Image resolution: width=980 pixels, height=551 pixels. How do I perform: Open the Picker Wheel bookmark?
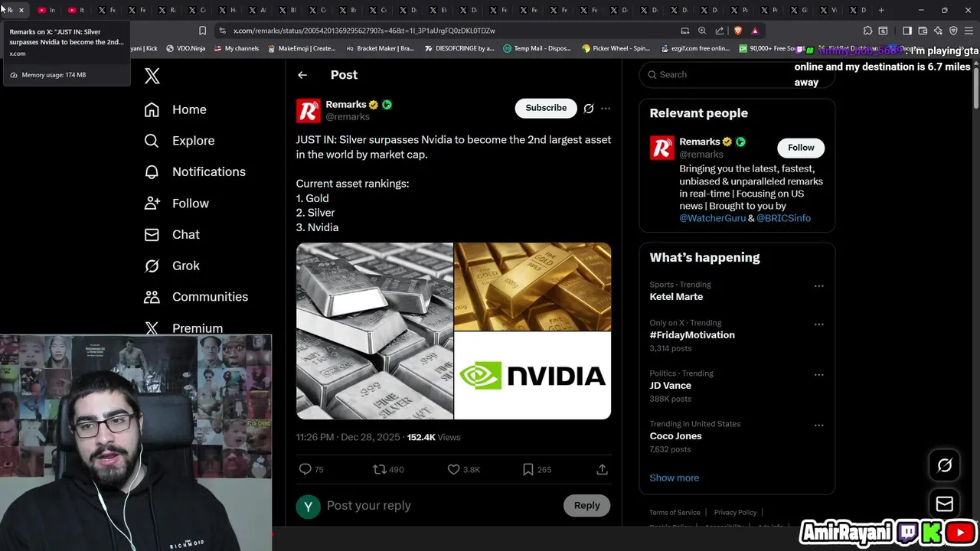tap(616, 48)
